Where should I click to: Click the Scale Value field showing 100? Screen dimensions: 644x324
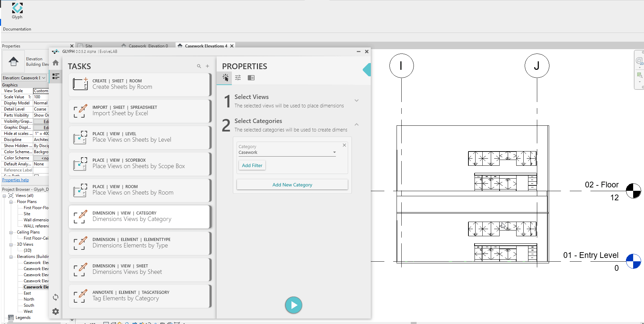pos(41,97)
